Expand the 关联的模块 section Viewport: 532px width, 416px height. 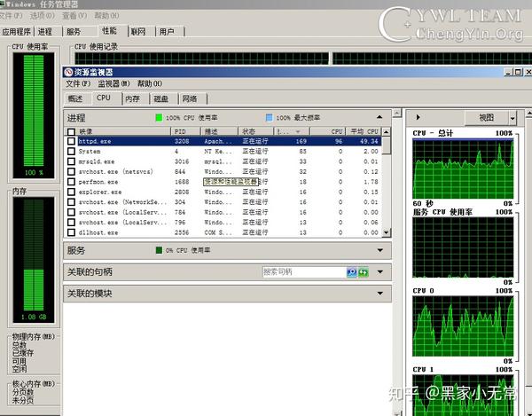380,294
